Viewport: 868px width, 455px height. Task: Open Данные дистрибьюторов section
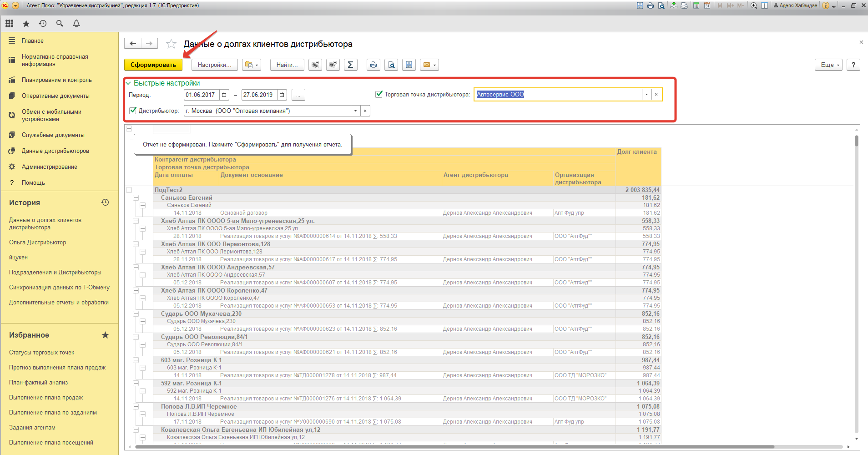tap(55, 151)
